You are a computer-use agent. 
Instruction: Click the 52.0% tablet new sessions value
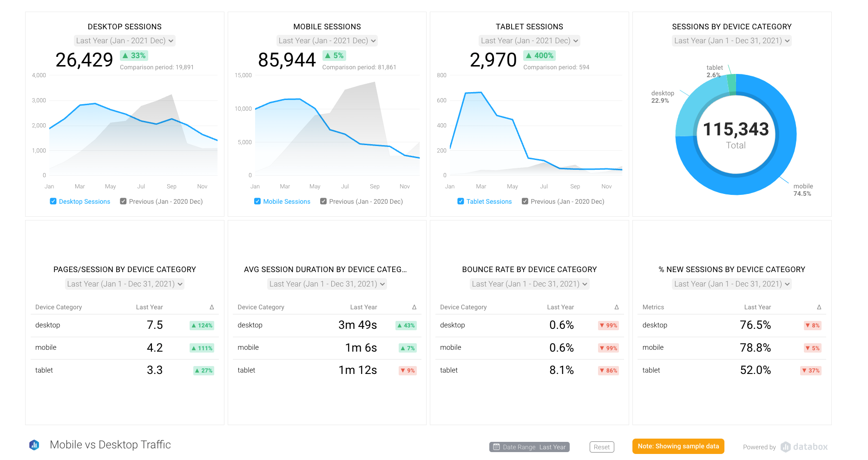point(755,370)
